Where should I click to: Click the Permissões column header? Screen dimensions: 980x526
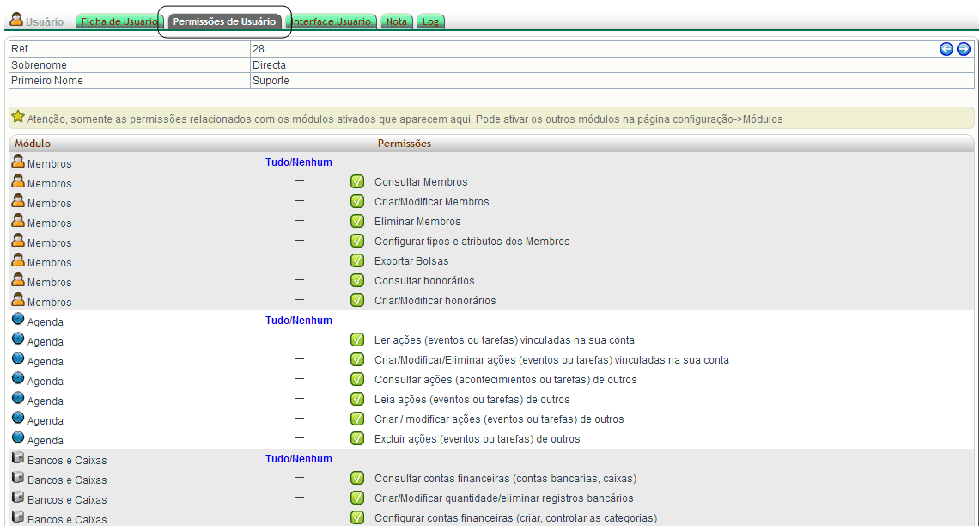click(405, 144)
